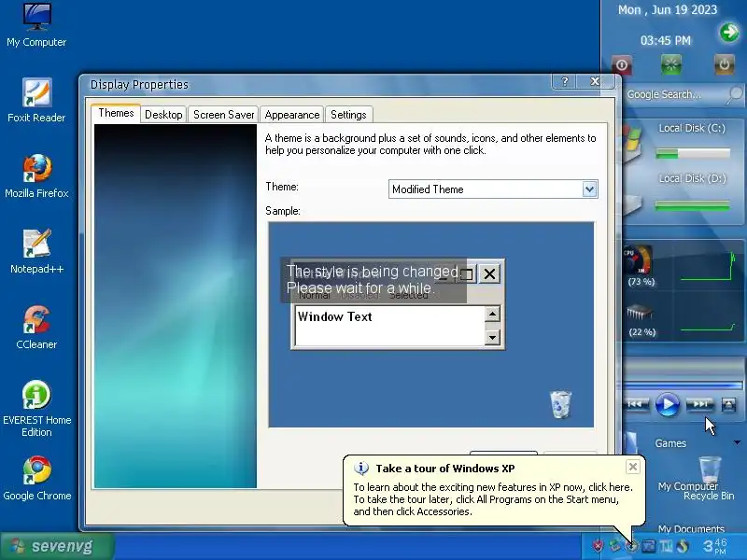
Task: Click the Local Disk (C:) usage bar
Action: click(693, 153)
